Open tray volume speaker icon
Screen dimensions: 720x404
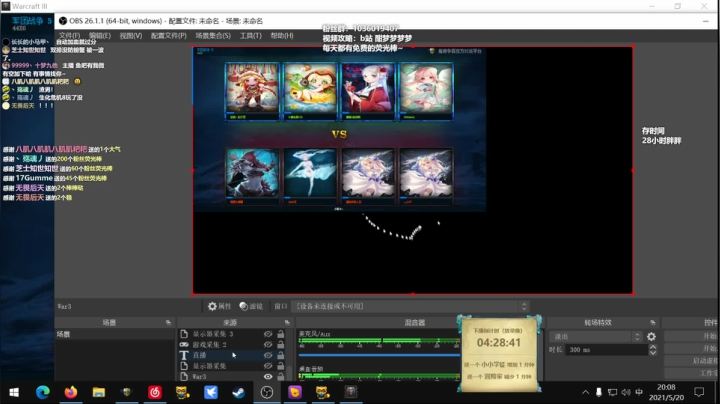(x=625, y=393)
